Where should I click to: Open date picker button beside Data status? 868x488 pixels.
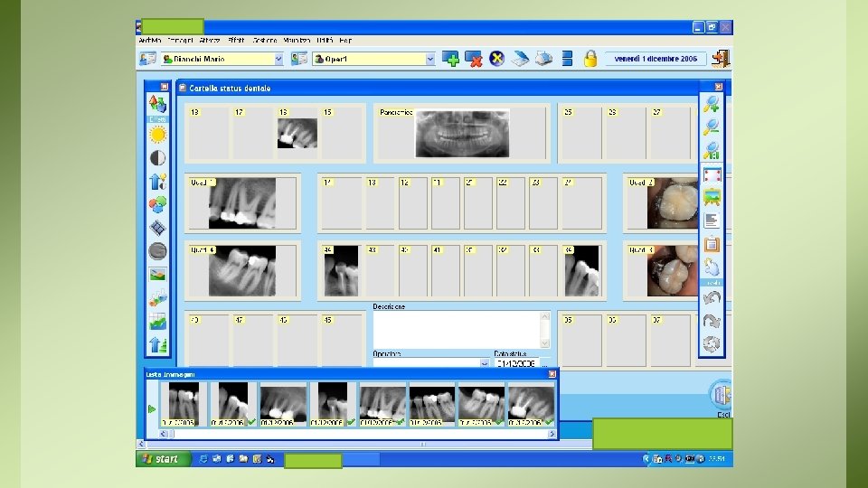click(544, 364)
